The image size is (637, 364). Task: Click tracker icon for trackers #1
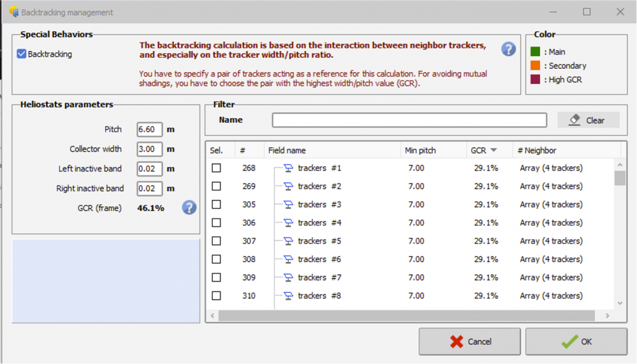click(x=288, y=168)
